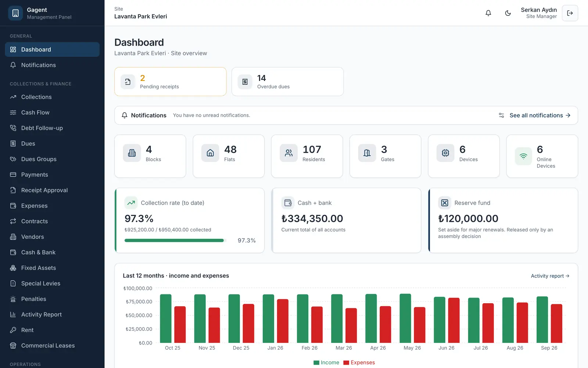Open Cash Flow page

tap(52, 113)
